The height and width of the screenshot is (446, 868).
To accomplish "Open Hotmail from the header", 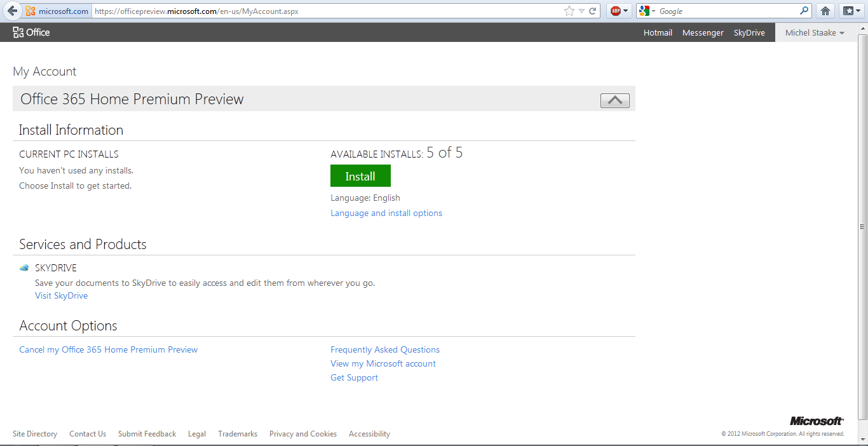I will [658, 33].
